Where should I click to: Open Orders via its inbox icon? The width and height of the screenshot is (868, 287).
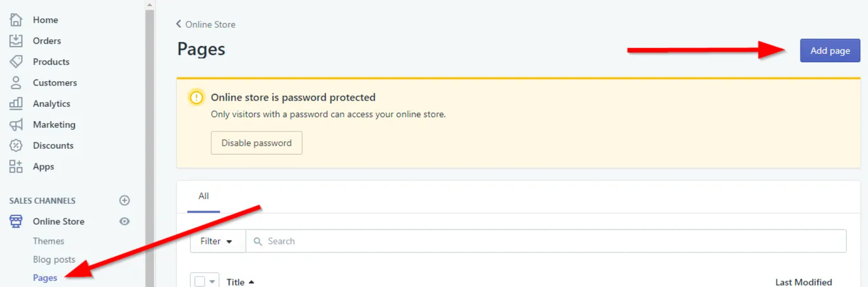16,41
